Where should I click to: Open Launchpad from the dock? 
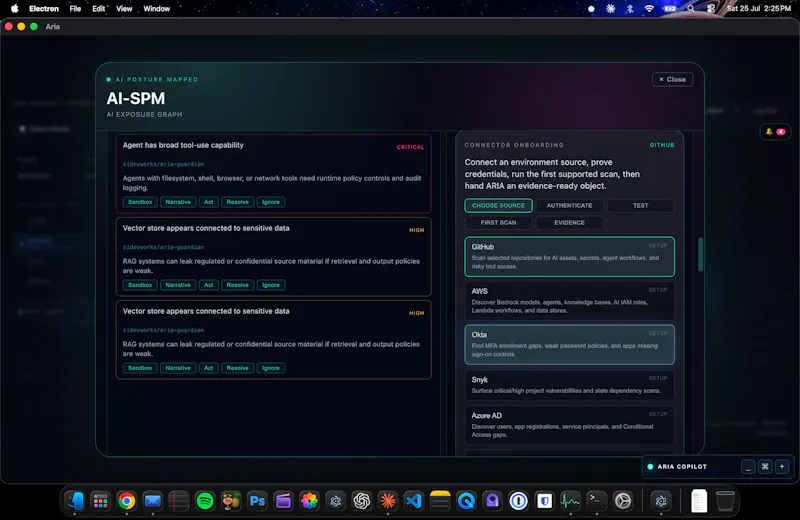point(101,501)
